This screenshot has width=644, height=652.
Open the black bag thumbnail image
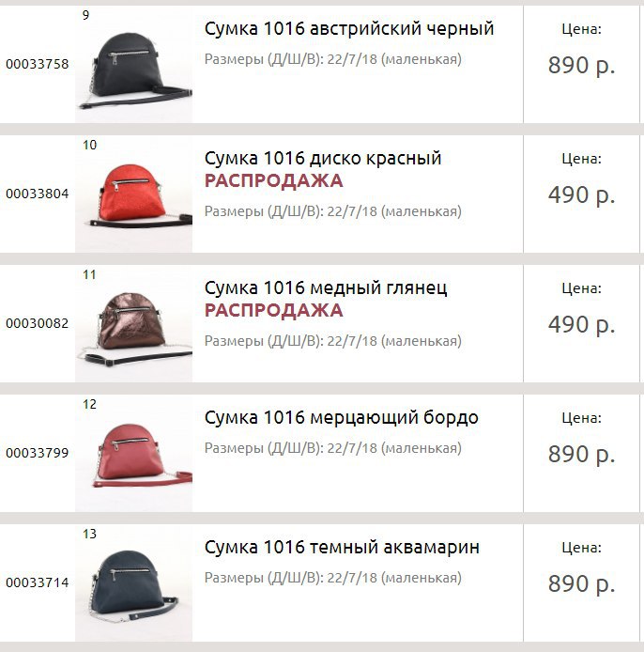click(134, 65)
